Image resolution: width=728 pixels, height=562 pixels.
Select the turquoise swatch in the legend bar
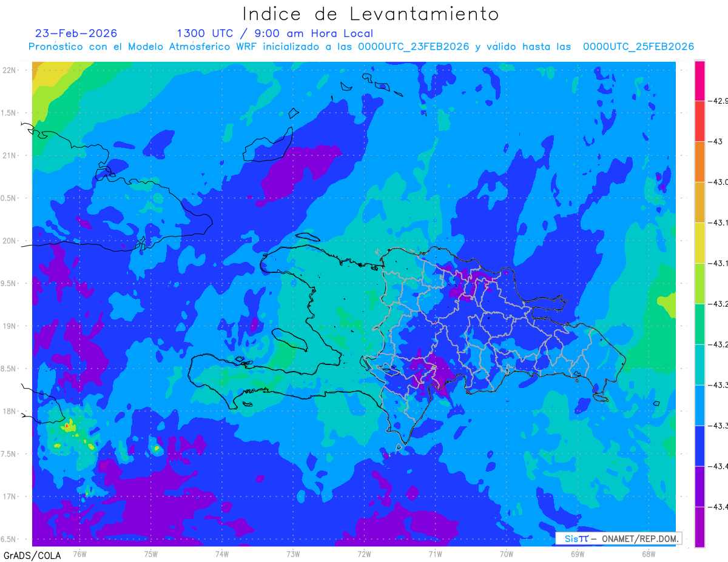699,365
